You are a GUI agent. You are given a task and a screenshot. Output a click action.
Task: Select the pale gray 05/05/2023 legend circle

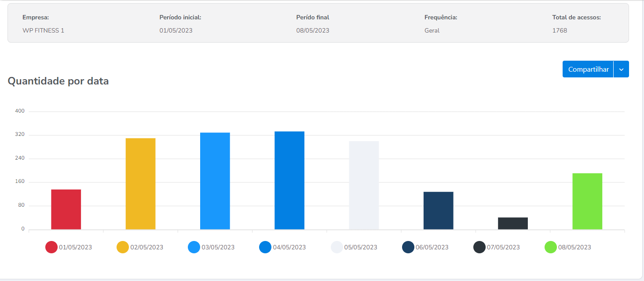click(x=337, y=247)
